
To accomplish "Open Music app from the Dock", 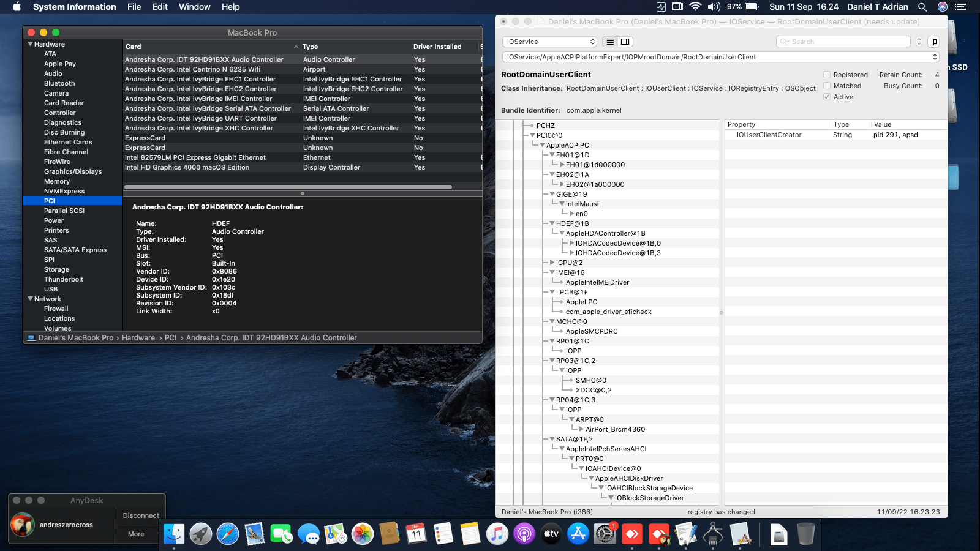I will pos(497,534).
